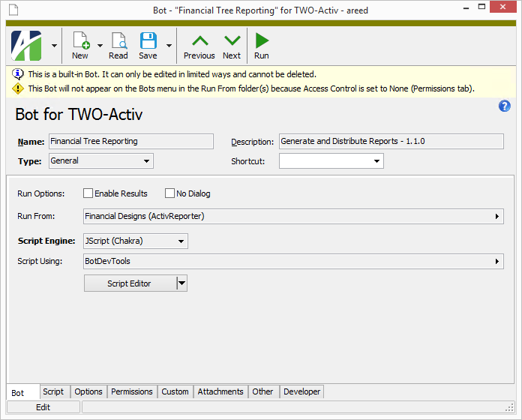
Task: Run the bot with green play icon
Action: coord(262,46)
